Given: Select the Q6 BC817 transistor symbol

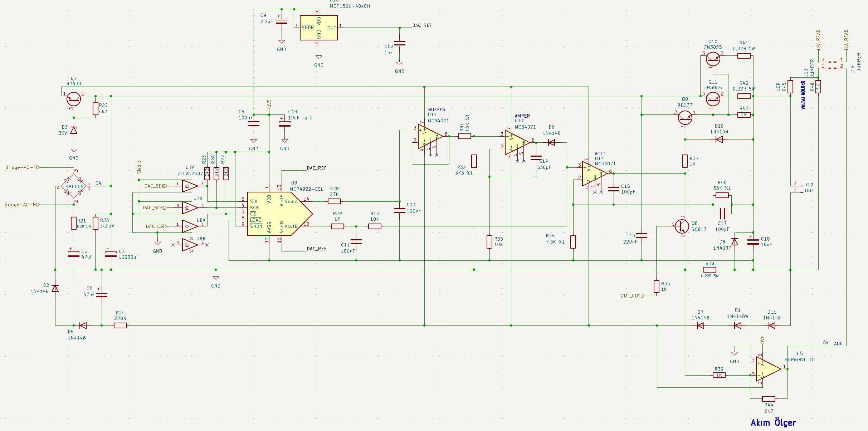Looking at the screenshot, I should [682, 226].
